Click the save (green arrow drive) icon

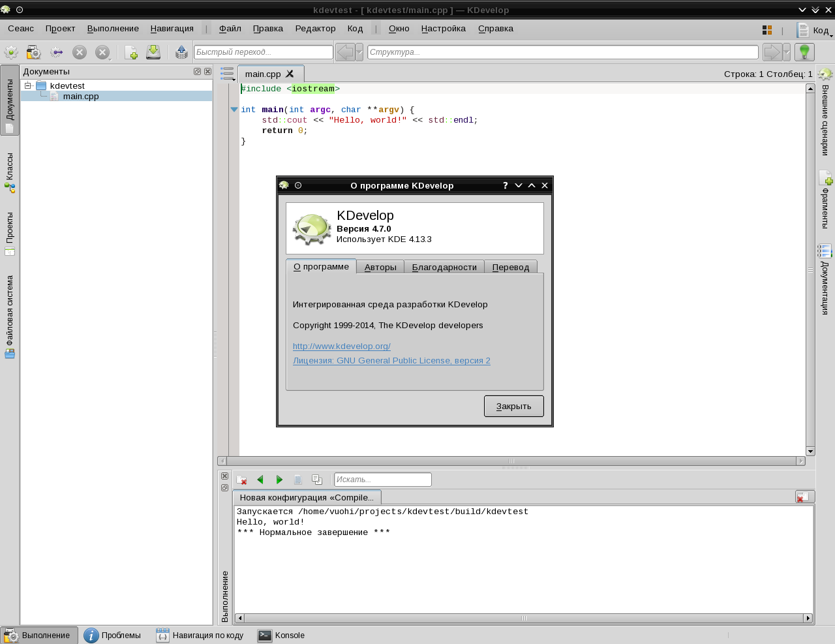point(153,52)
